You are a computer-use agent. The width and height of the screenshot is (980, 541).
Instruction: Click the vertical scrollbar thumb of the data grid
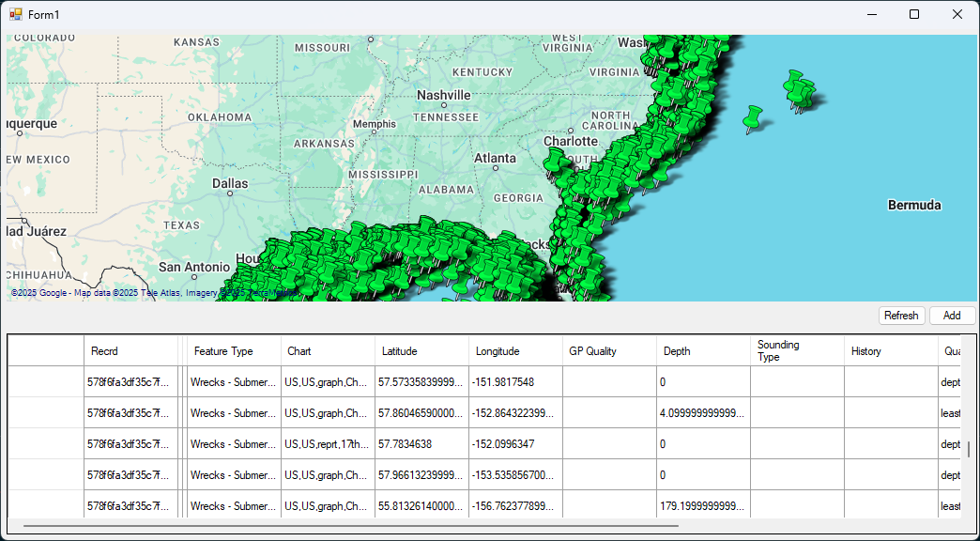coord(969,449)
